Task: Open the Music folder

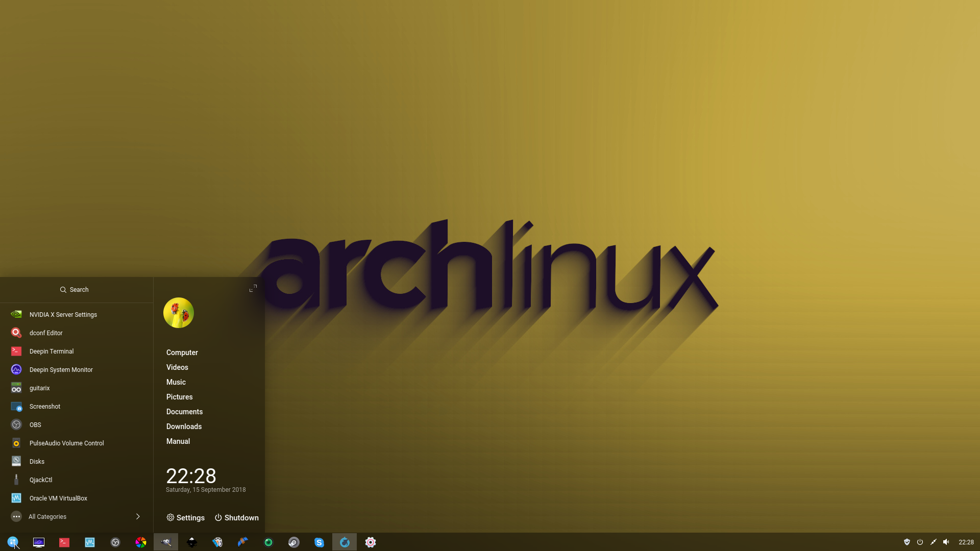Action: (176, 382)
